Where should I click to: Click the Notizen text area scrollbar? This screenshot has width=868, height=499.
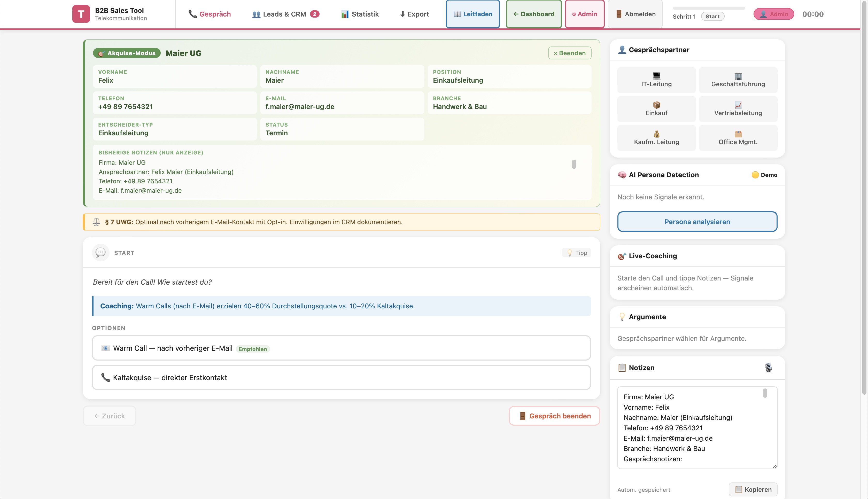765,393
